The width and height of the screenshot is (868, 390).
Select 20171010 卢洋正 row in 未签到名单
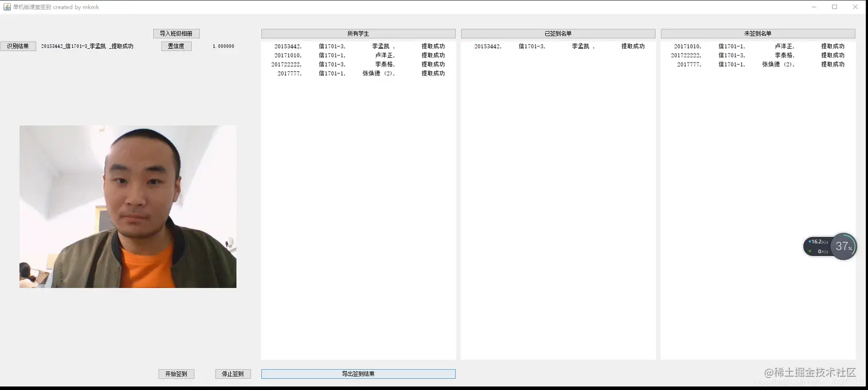758,46
